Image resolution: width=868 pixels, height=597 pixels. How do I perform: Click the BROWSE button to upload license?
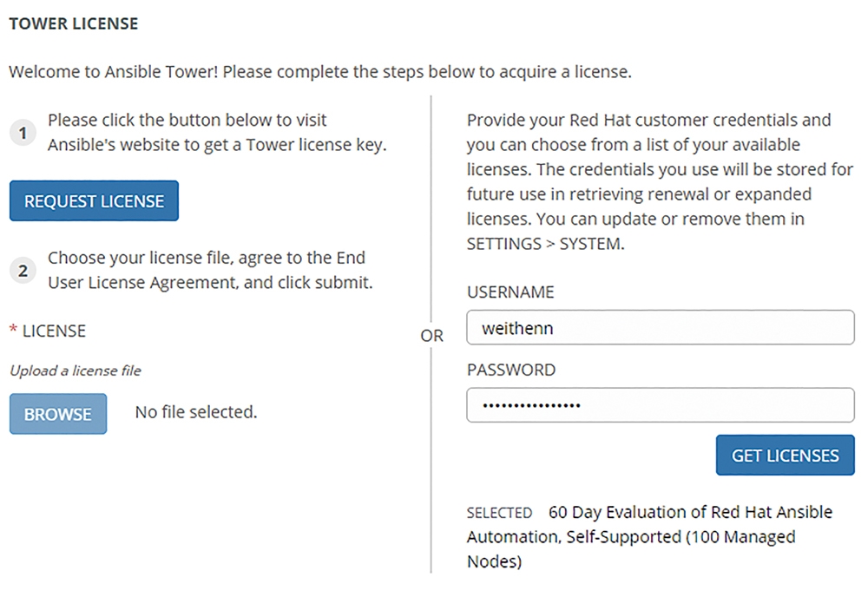click(x=58, y=414)
